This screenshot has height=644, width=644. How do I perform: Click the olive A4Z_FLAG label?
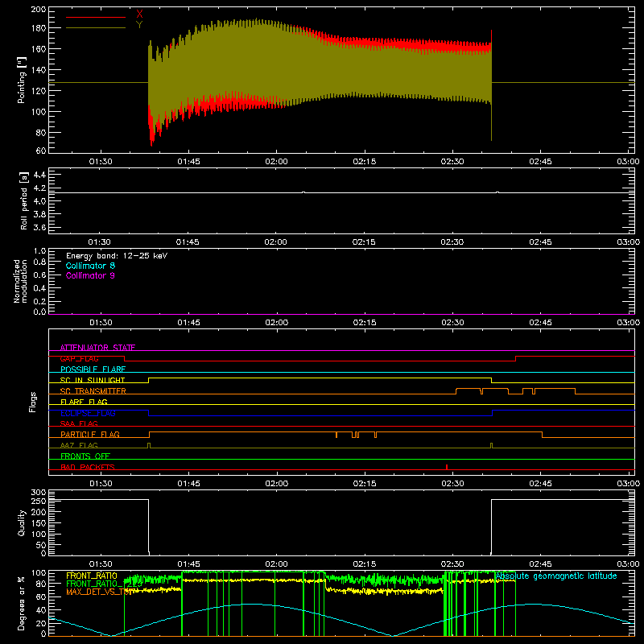coord(79,445)
